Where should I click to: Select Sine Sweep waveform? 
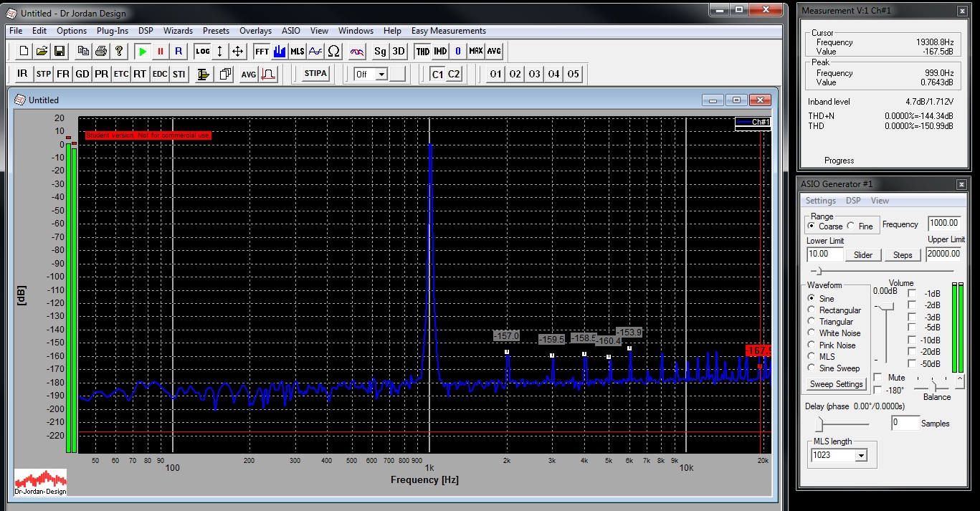coord(812,368)
